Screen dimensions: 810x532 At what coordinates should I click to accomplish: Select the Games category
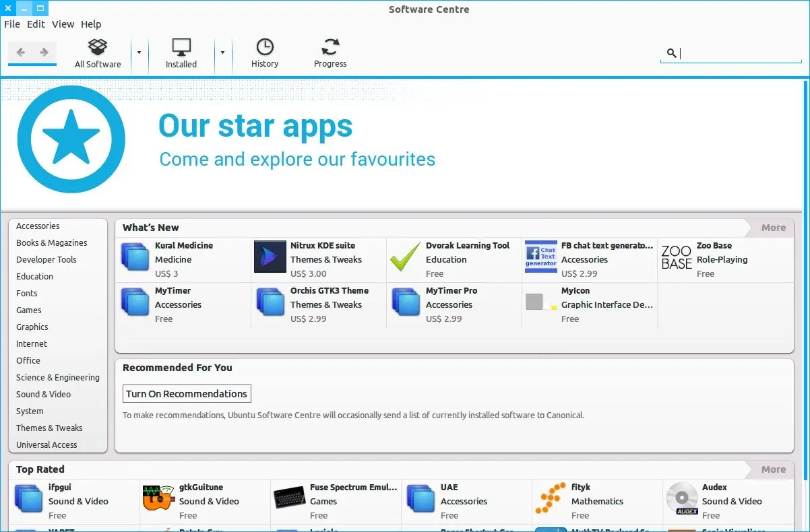(x=29, y=310)
